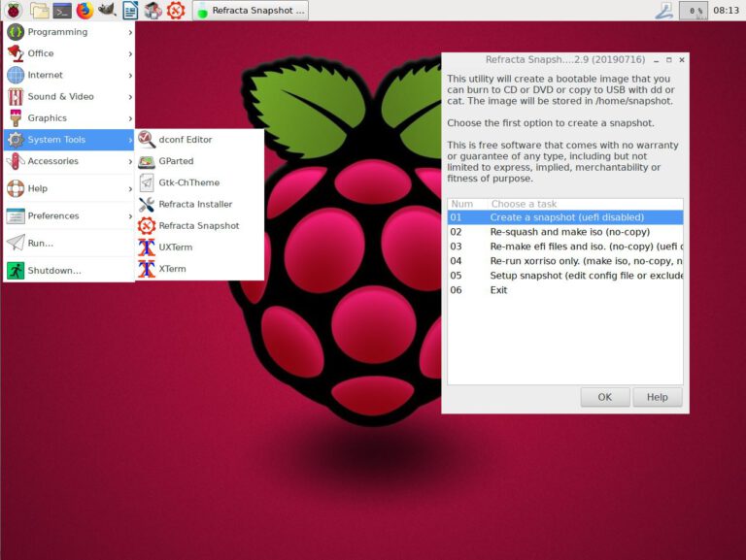
Task: Launch GParted from System Tools
Action: pos(200,161)
